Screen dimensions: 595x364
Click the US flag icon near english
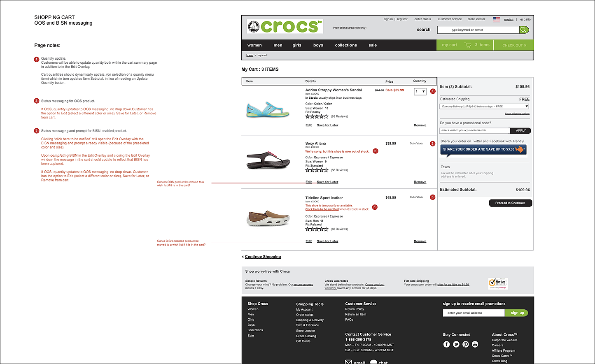click(497, 19)
